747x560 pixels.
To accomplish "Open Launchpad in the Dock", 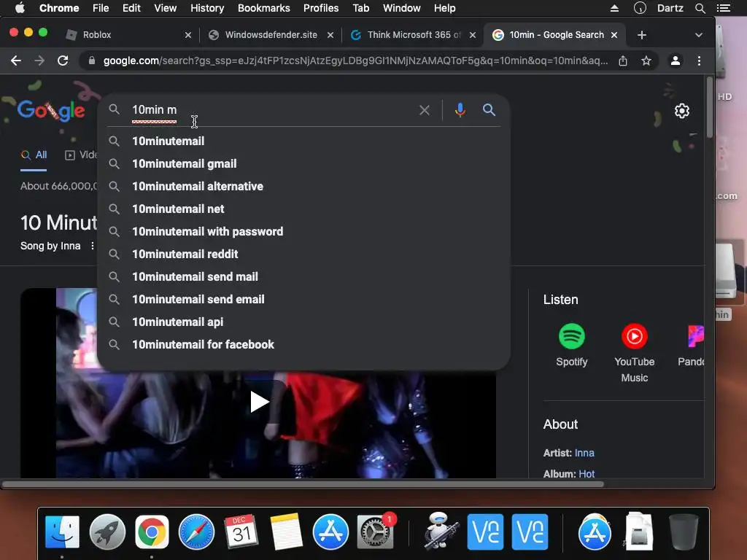I will coord(107,532).
